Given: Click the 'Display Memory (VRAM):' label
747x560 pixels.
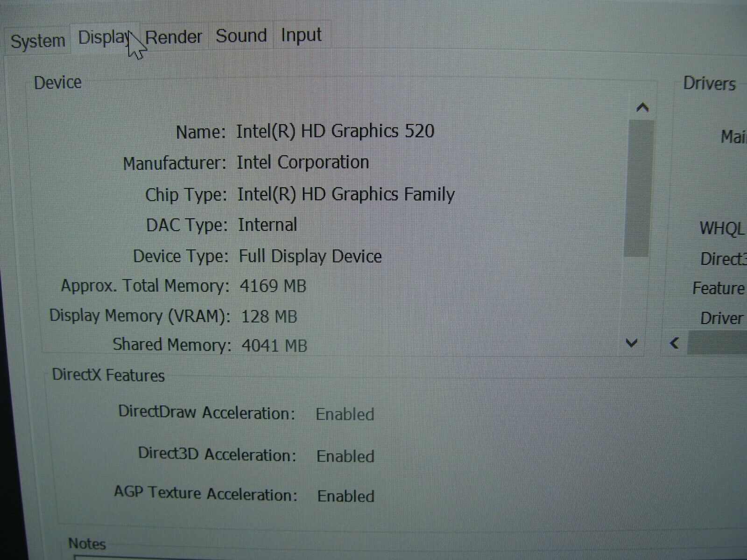Looking at the screenshot, I should (140, 316).
